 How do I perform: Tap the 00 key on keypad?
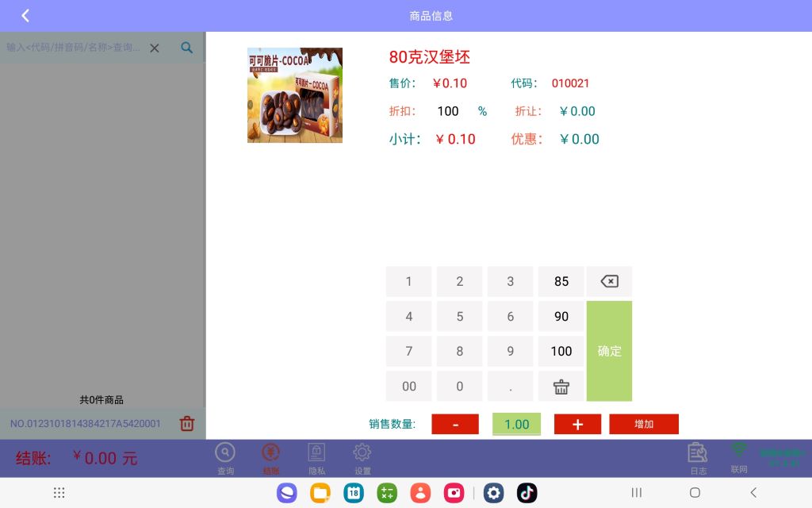point(409,387)
